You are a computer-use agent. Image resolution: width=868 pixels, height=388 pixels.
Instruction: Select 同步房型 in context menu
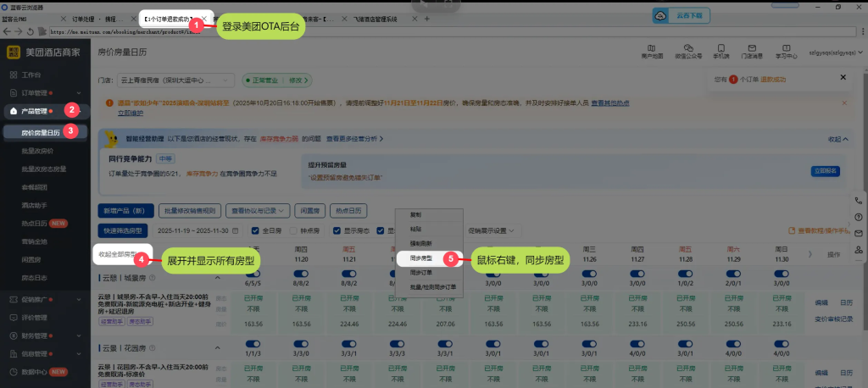[421, 257]
